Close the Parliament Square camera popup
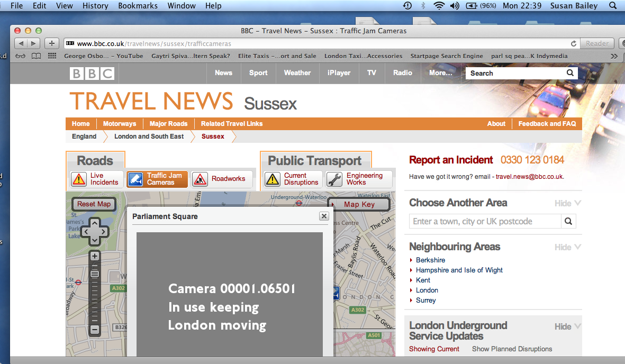 click(x=324, y=216)
